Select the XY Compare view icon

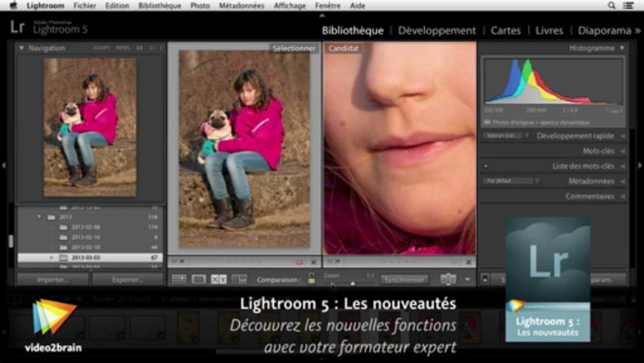click(219, 279)
